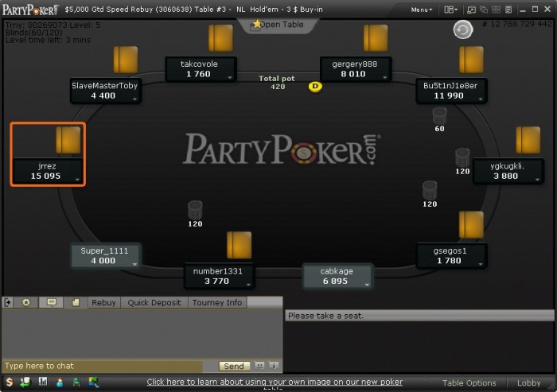Click the learn about own image link
The image size is (557, 392).
(x=275, y=382)
